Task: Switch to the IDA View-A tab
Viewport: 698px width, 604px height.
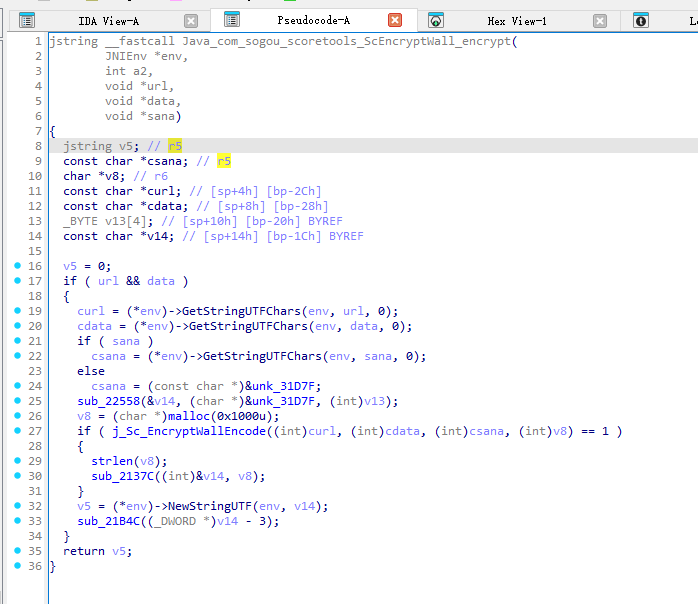Action: [108, 21]
